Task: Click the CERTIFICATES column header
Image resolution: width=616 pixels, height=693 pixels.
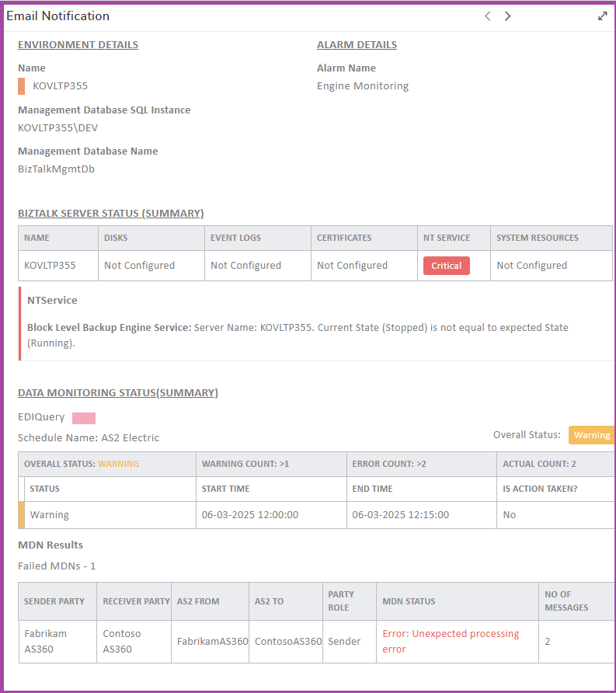Action: (364, 239)
